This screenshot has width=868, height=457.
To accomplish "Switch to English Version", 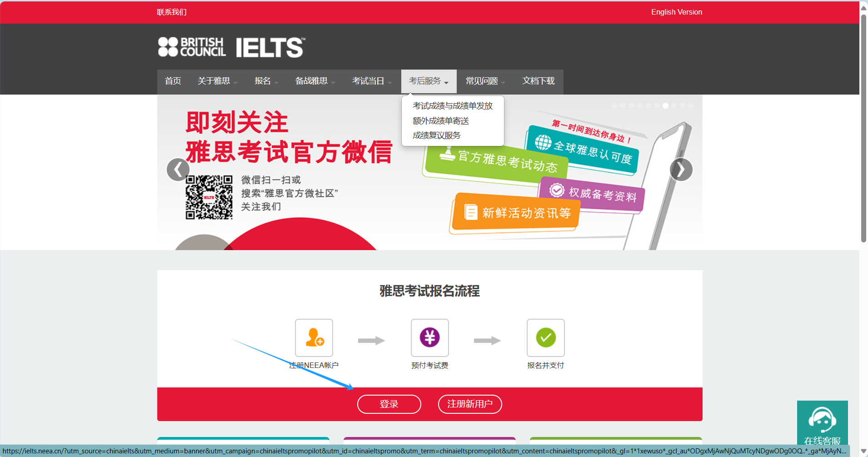I will (x=676, y=12).
